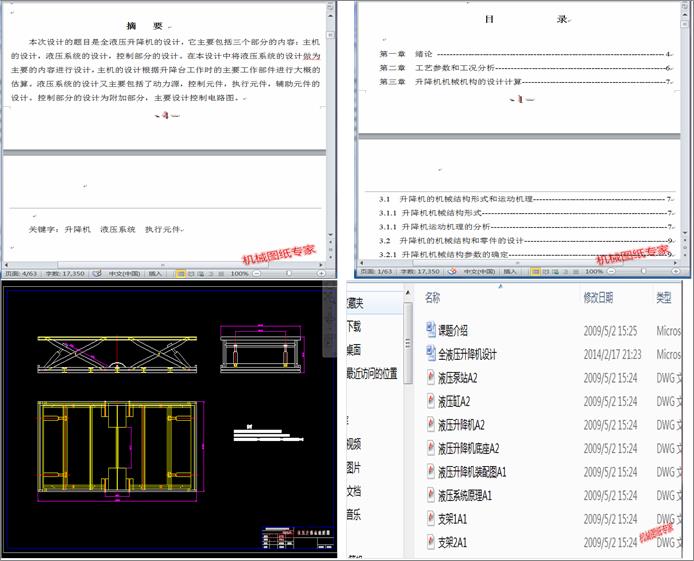The image size is (694, 561).
Task: Click zoom in plus in left Word window
Action: tap(322, 273)
